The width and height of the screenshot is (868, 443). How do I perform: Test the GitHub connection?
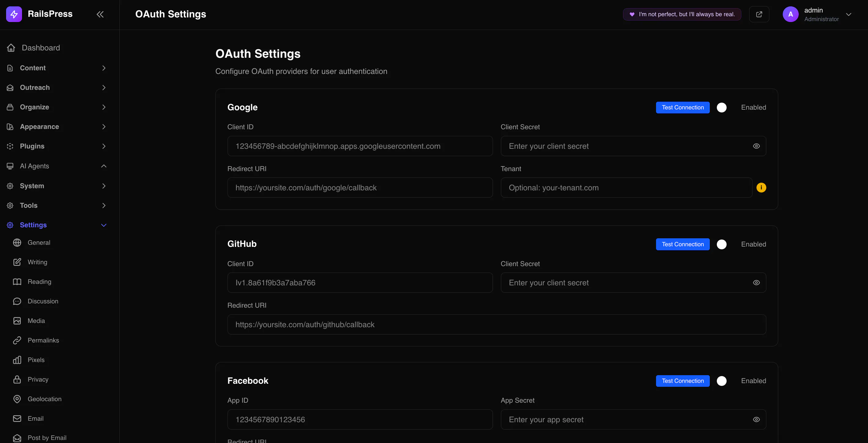click(683, 244)
